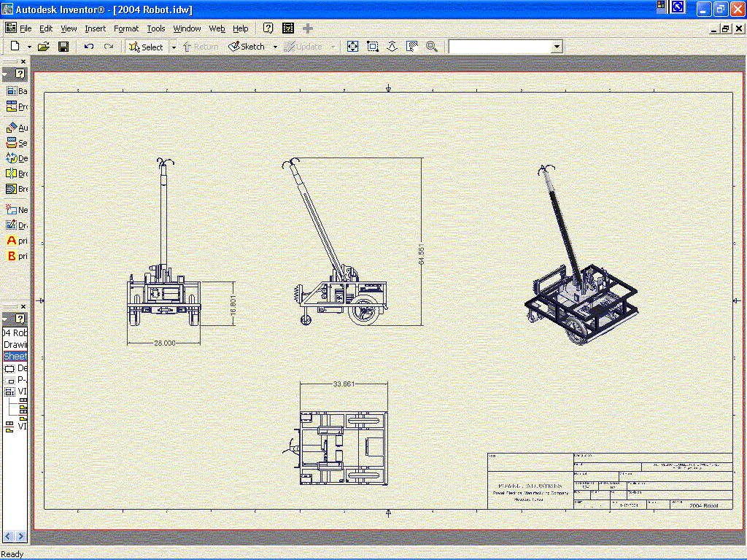Open the Format menu
Viewport: 747px width, 560px height.
coord(126,28)
